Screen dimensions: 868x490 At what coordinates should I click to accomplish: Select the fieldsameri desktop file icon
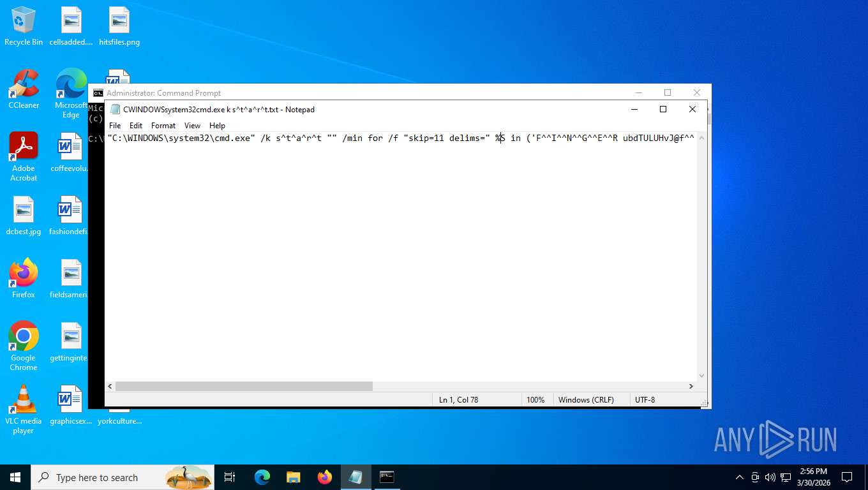click(69, 279)
